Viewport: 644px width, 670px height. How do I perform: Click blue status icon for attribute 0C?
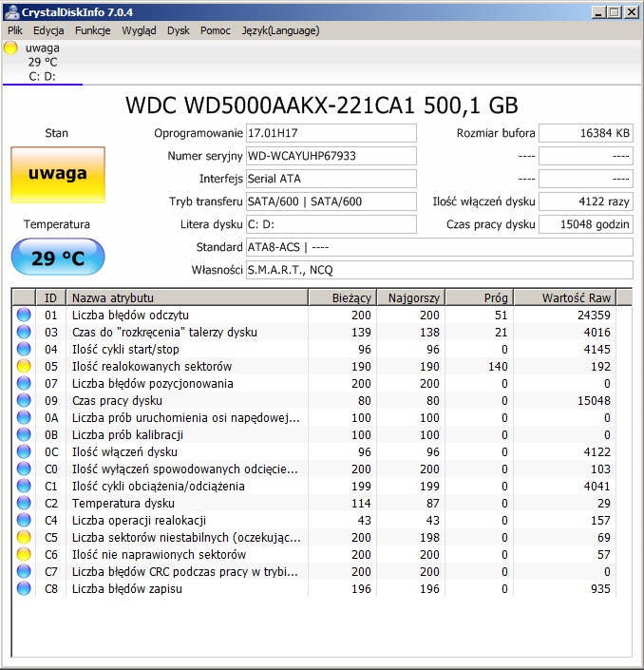click(24, 451)
